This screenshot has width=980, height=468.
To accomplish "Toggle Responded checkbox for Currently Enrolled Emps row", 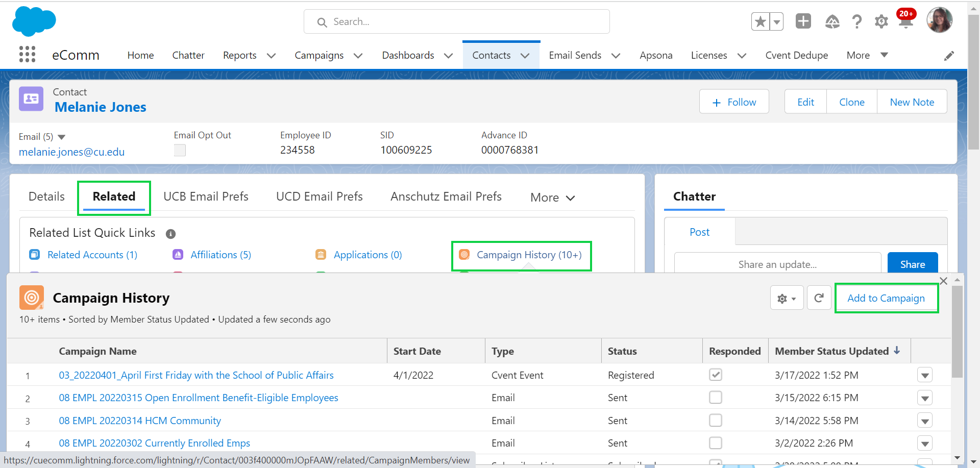I will pos(716,442).
